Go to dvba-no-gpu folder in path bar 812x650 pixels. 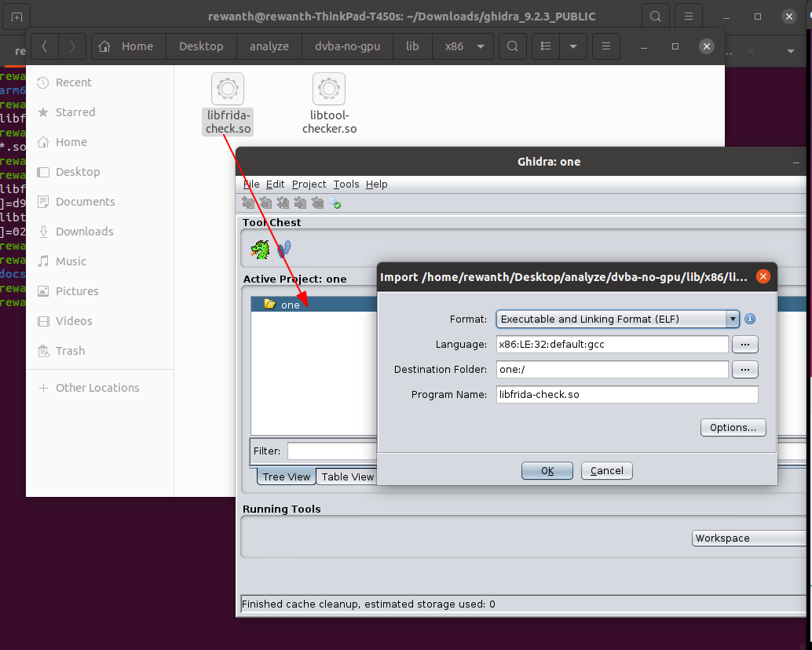click(347, 46)
